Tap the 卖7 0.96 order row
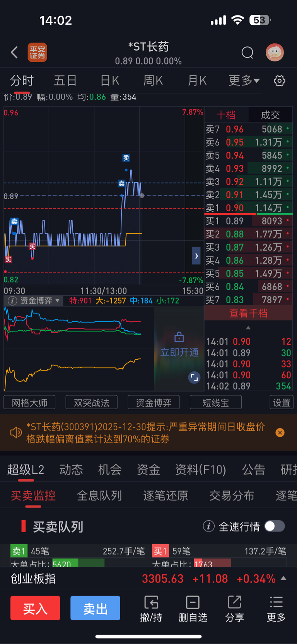The image size is (297, 644). pos(249,129)
